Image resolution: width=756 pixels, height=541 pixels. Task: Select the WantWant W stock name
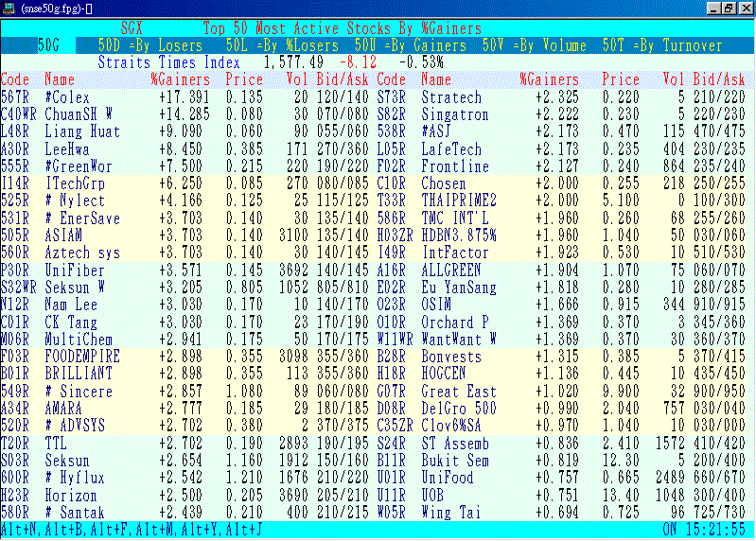click(459, 340)
